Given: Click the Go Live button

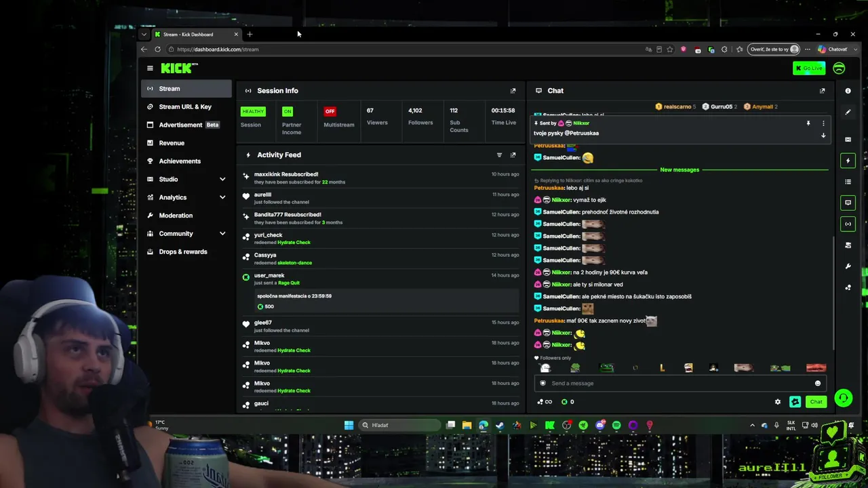Looking at the screenshot, I should (x=809, y=68).
